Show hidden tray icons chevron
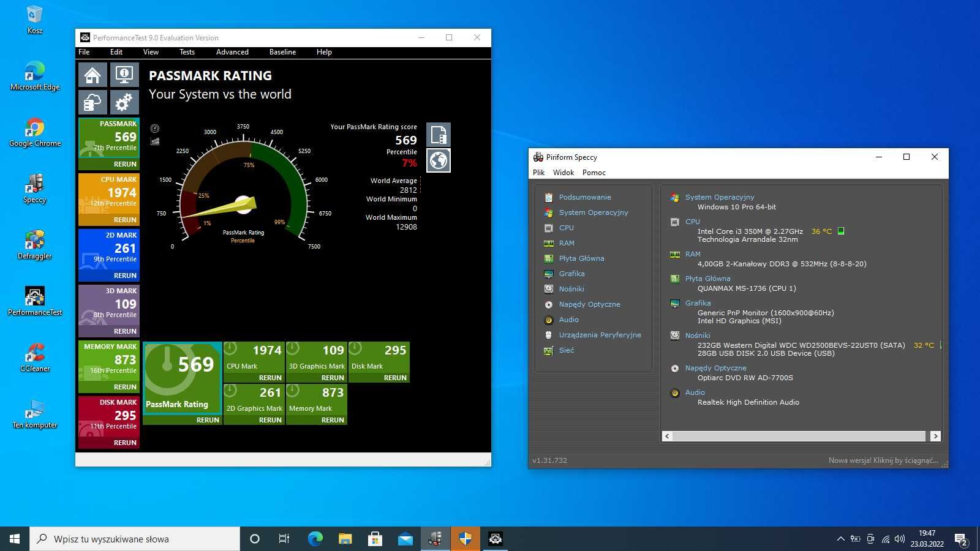The image size is (980, 551). (840, 539)
